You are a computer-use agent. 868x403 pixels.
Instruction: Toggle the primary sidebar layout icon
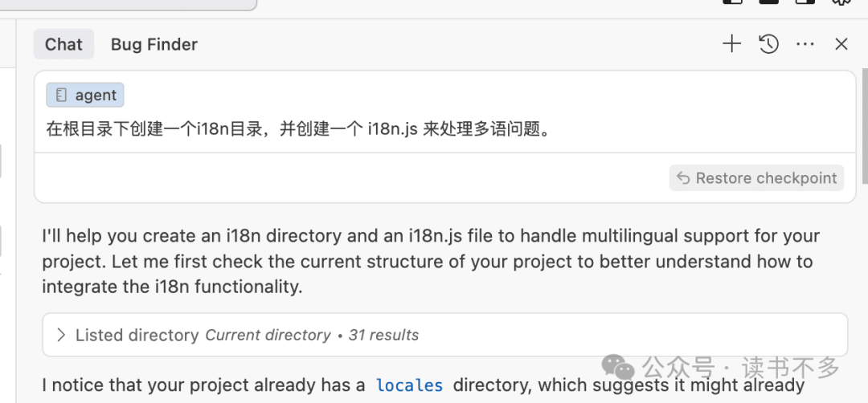[x=732, y=2]
